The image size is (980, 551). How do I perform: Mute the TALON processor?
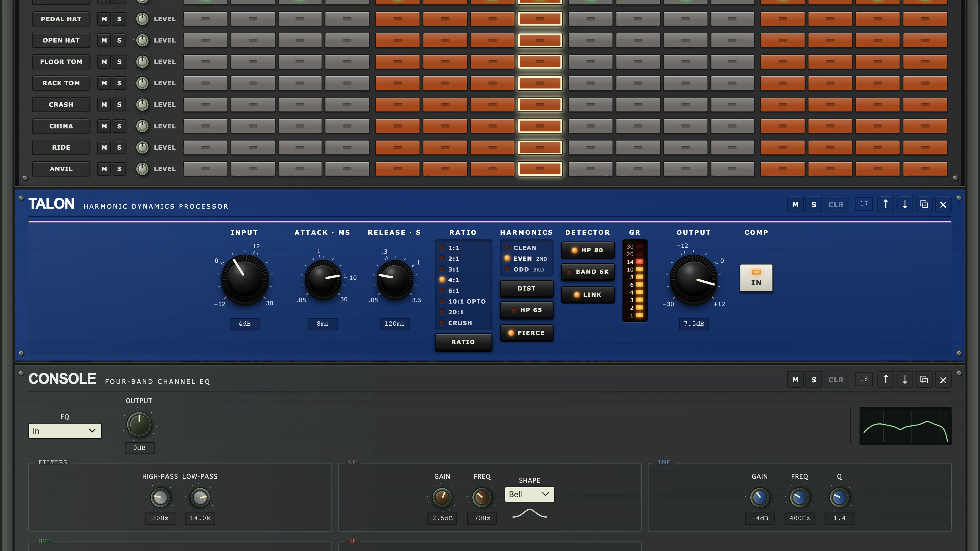795,204
